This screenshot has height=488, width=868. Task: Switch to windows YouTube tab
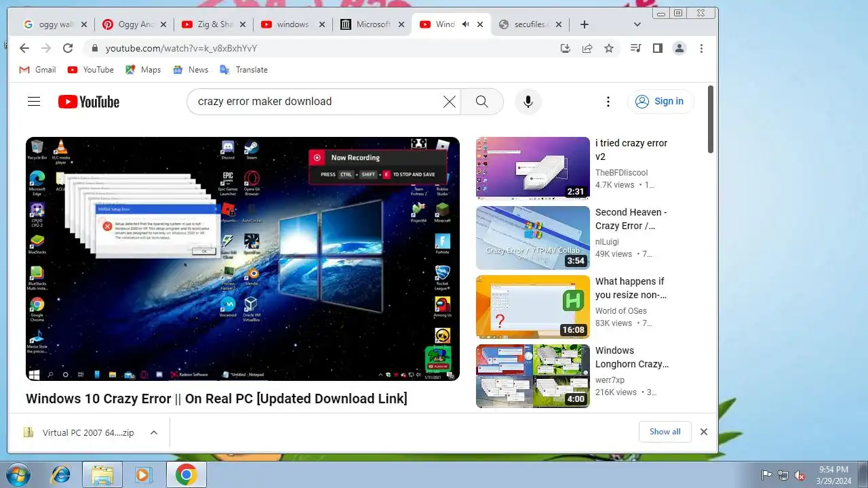point(293,24)
